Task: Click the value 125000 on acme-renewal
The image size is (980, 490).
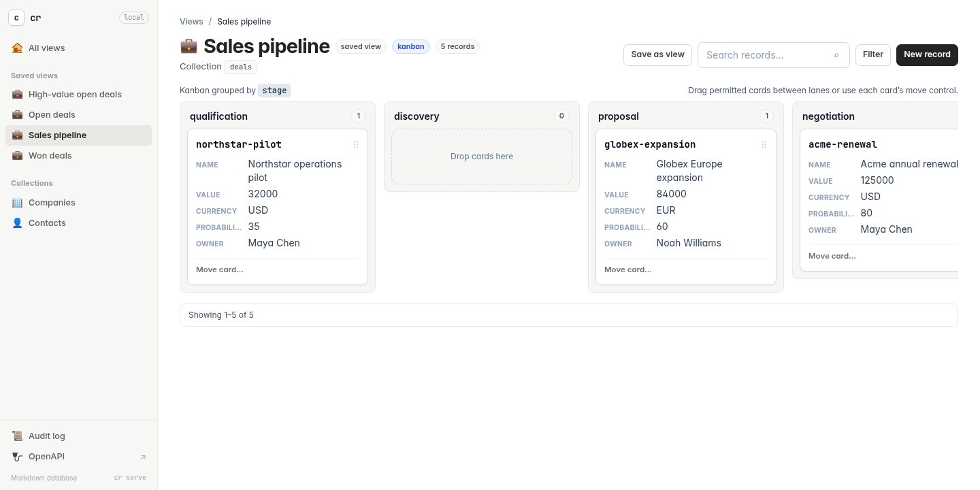Action: (877, 180)
